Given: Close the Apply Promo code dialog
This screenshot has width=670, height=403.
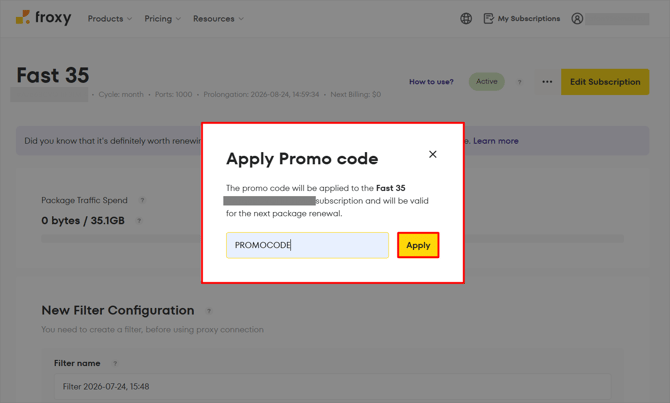Looking at the screenshot, I should point(432,154).
